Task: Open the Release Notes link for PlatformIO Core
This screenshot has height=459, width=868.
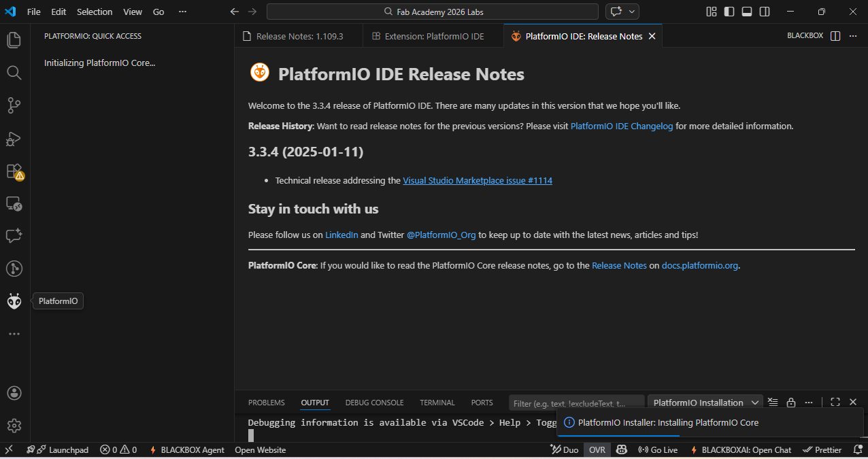Action: [619, 265]
